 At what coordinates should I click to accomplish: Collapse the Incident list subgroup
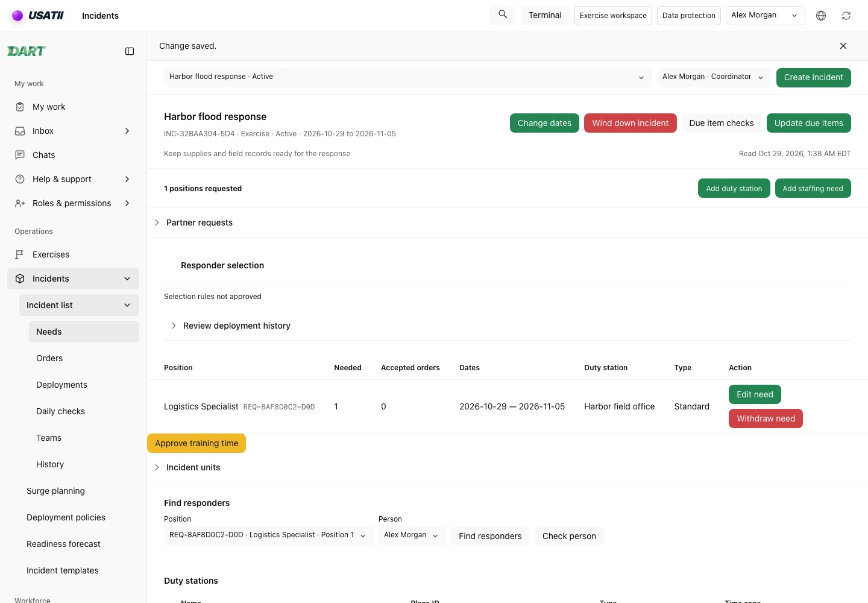127,305
